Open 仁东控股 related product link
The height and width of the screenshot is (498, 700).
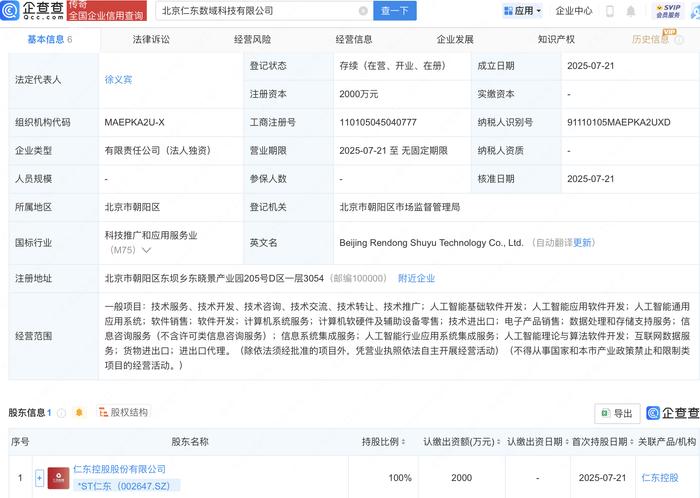[659, 478]
